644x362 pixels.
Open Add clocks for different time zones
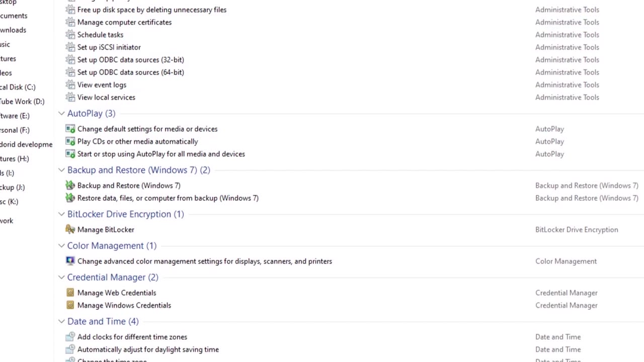pos(132,337)
